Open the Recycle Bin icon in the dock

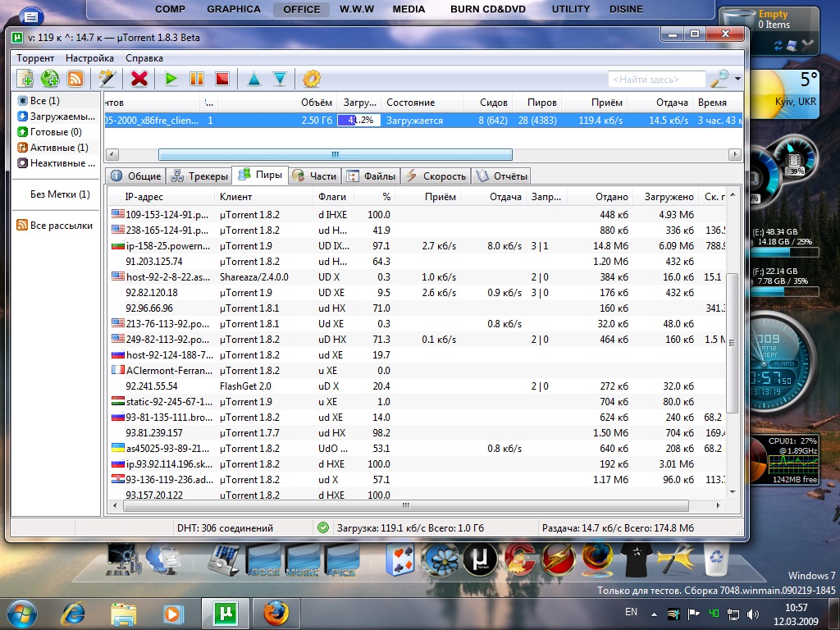[716, 559]
